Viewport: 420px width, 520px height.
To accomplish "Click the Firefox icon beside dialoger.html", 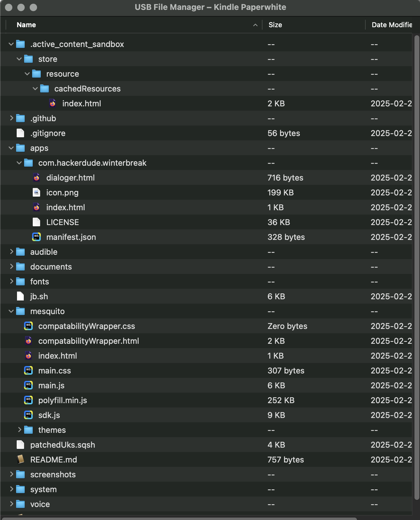I will (36, 178).
